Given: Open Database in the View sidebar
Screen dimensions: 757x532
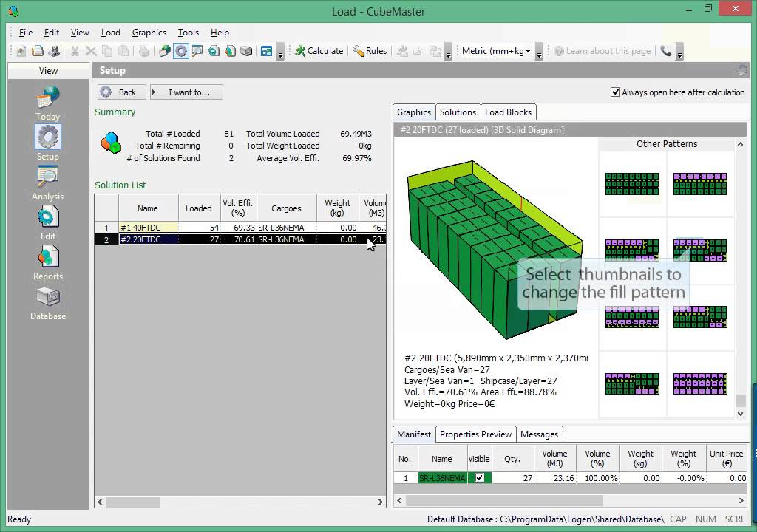Looking at the screenshot, I should point(48,303).
